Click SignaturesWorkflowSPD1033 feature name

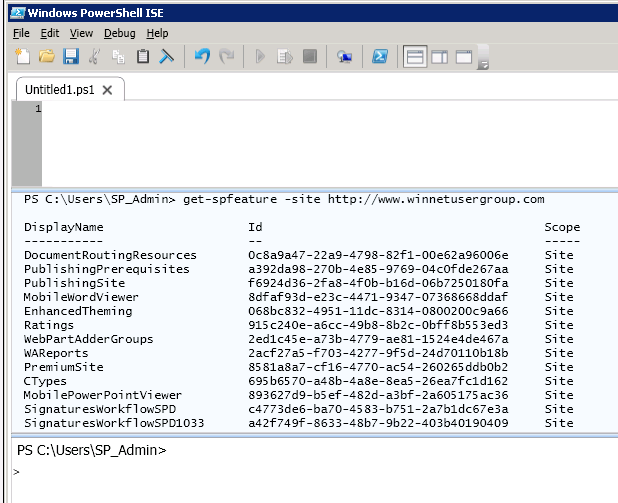tap(114, 423)
